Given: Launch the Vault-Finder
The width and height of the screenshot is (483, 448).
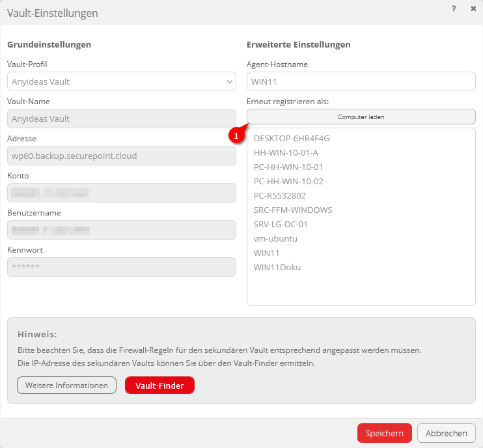Looking at the screenshot, I should pyautogui.click(x=159, y=385).
